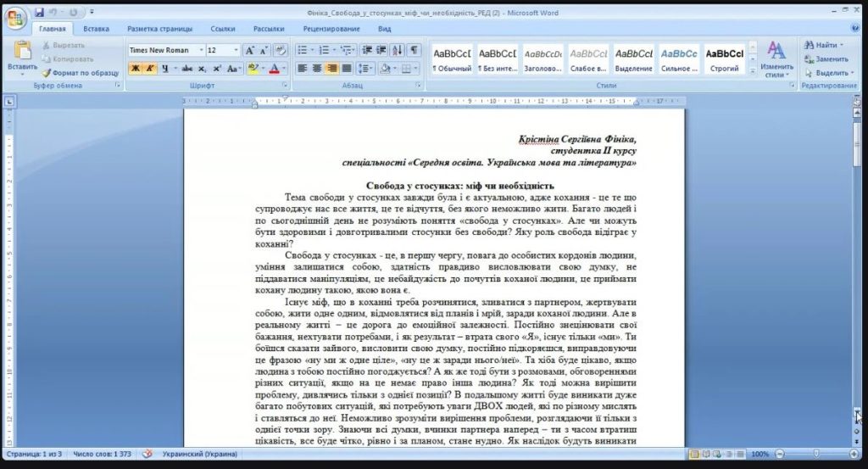
Task: Apply numbered list
Action: [324, 50]
